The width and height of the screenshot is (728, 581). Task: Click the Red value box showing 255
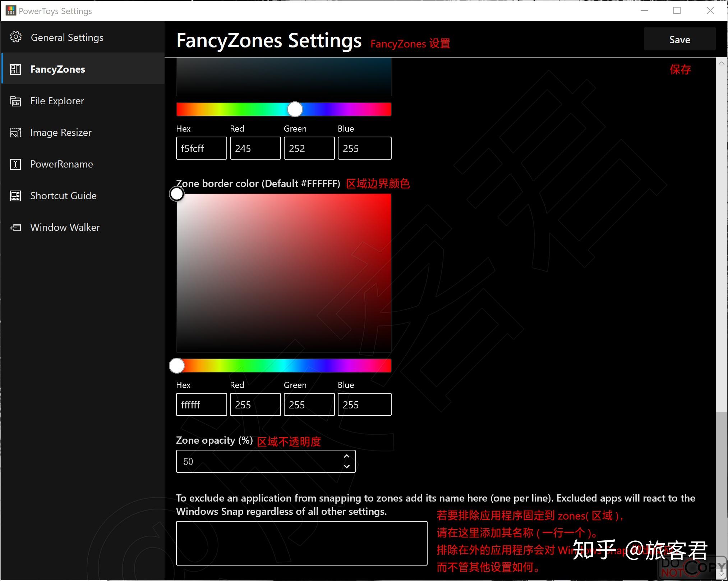(x=255, y=404)
